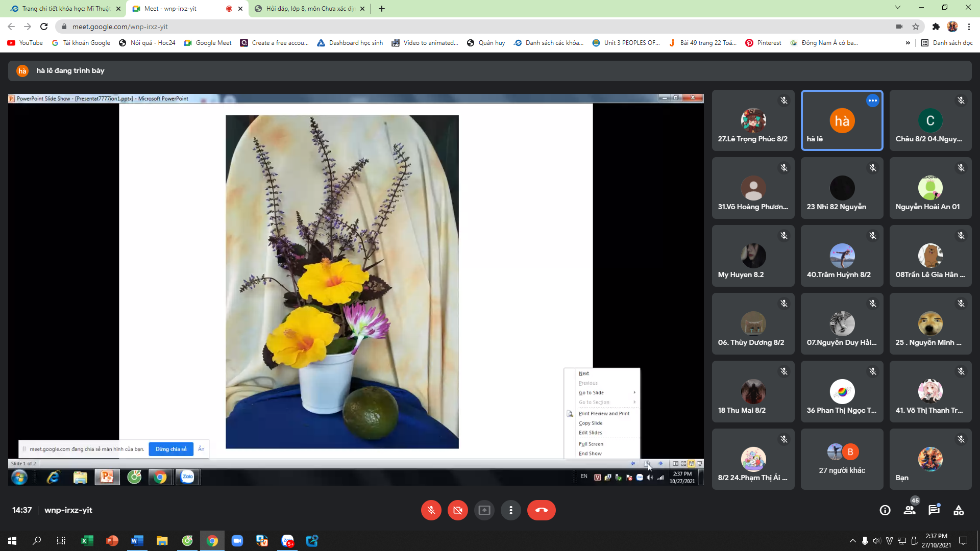Screen dimensions: 980x551
Task: Select End Show menu entry
Action: (590, 454)
